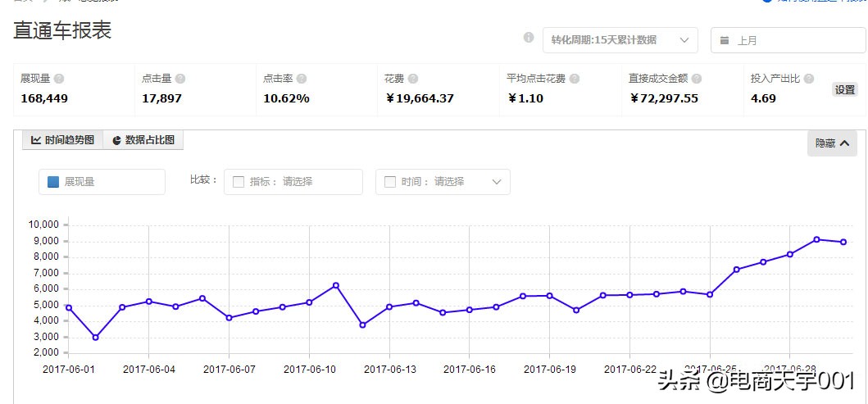
Task: Click the data point at 2017-06-16
Action: 470,310
